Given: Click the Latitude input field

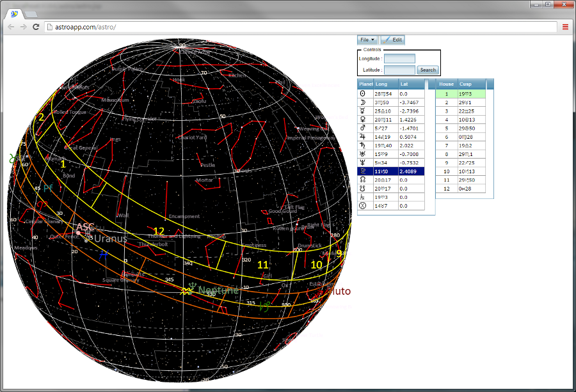Looking at the screenshot, I should (x=399, y=70).
